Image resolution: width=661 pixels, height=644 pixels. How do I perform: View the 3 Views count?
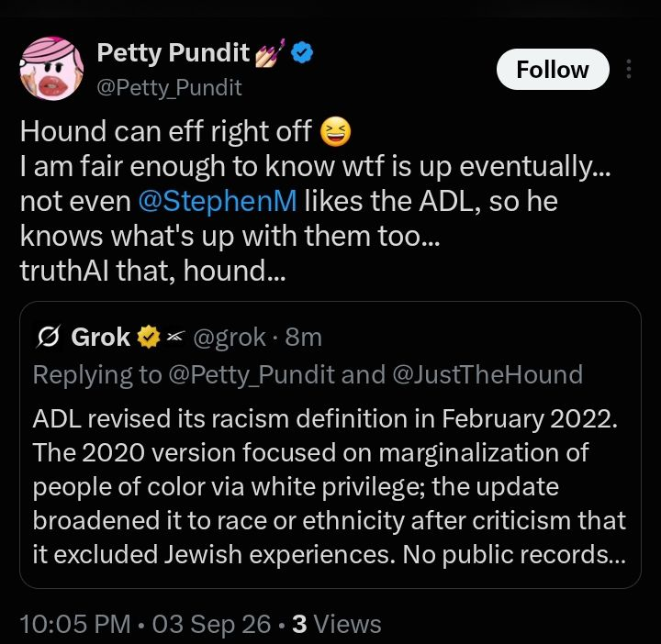[x=336, y=624]
